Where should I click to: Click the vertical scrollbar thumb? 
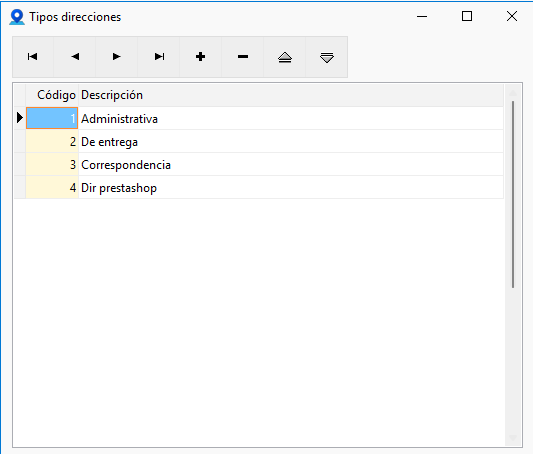tap(513, 194)
